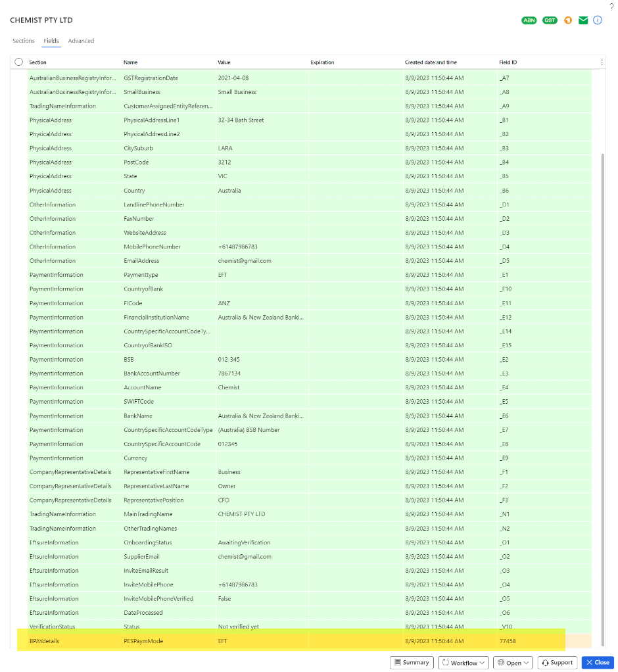This screenshot has width=618, height=672.
Task: Select the FaxNumber name cell
Action: (x=139, y=218)
